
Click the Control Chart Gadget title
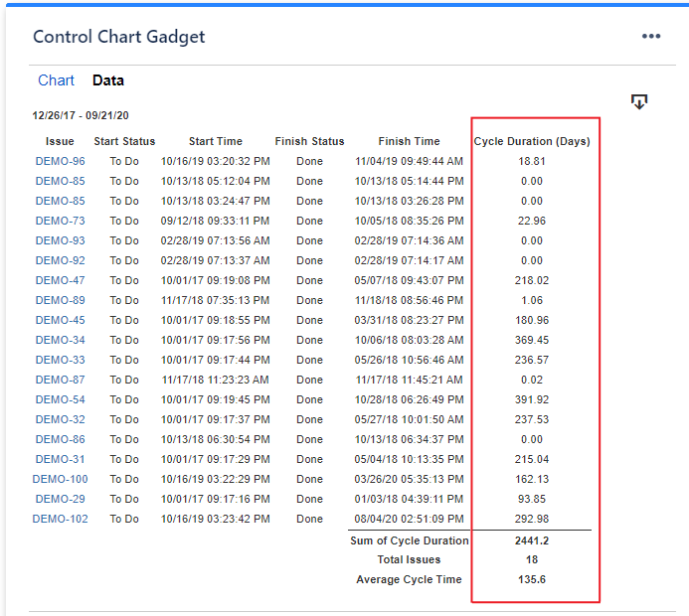[x=119, y=37]
